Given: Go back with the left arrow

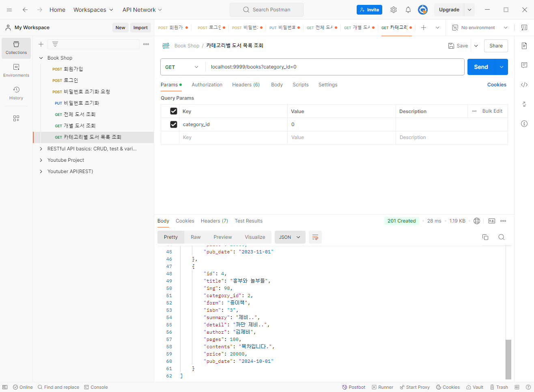Looking at the screenshot, I should (x=25, y=10).
